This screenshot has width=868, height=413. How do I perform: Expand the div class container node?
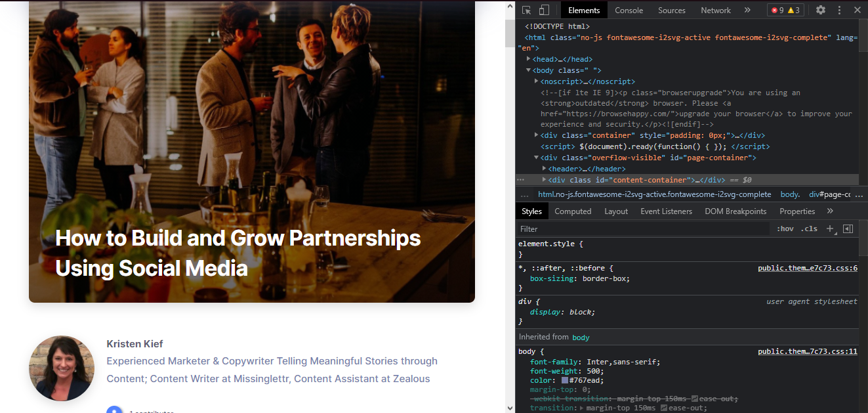(x=537, y=135)
